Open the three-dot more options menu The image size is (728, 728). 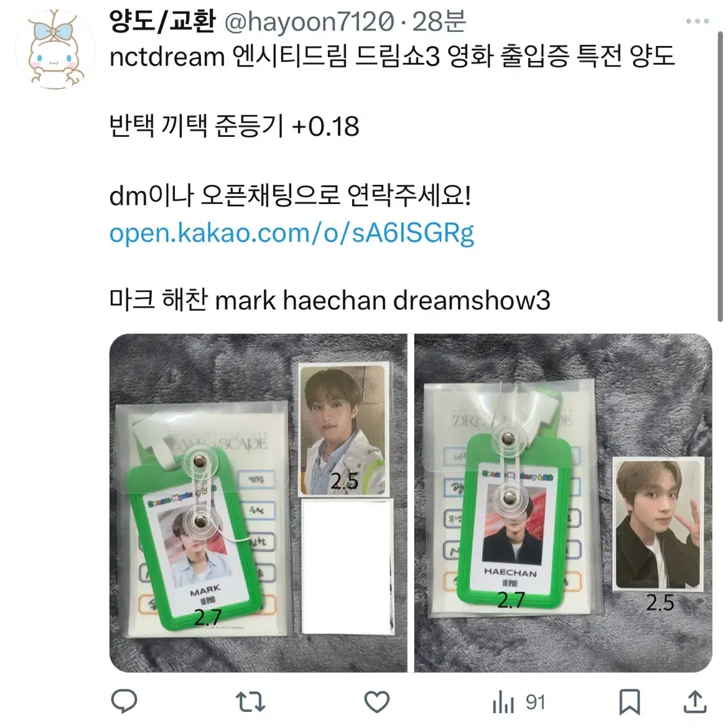697,21
